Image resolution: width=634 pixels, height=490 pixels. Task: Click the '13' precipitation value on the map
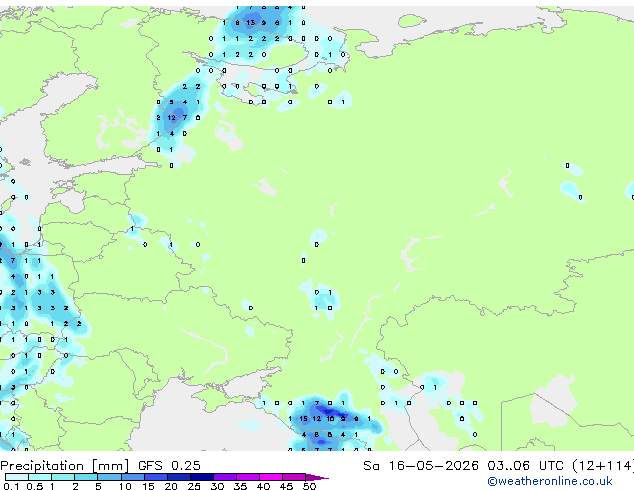tap(251, 23)
